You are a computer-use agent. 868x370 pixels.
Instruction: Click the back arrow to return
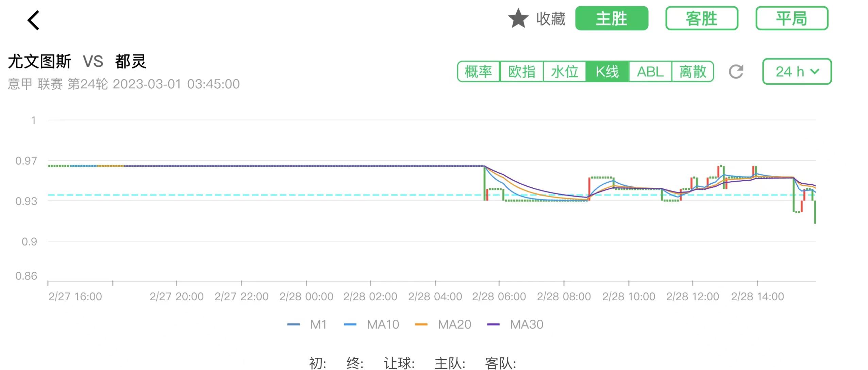33,21
